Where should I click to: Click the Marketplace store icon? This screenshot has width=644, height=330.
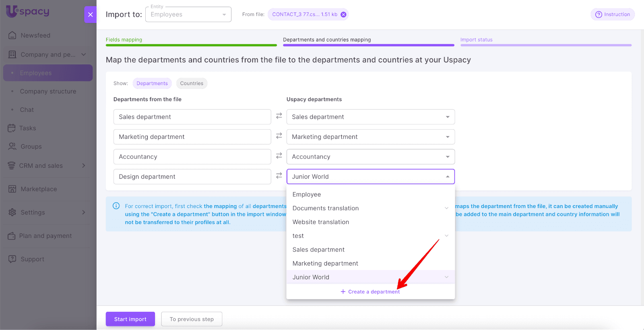click(x=12, y=189)
